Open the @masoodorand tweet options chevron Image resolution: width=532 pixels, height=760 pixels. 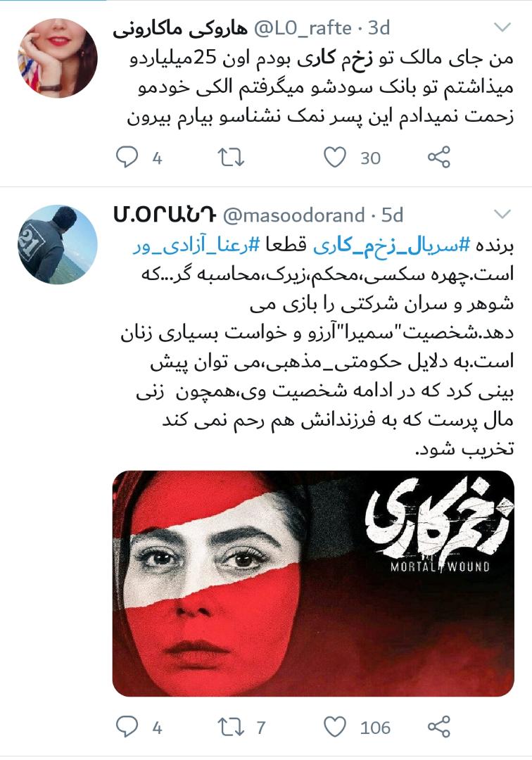[502, 214]
